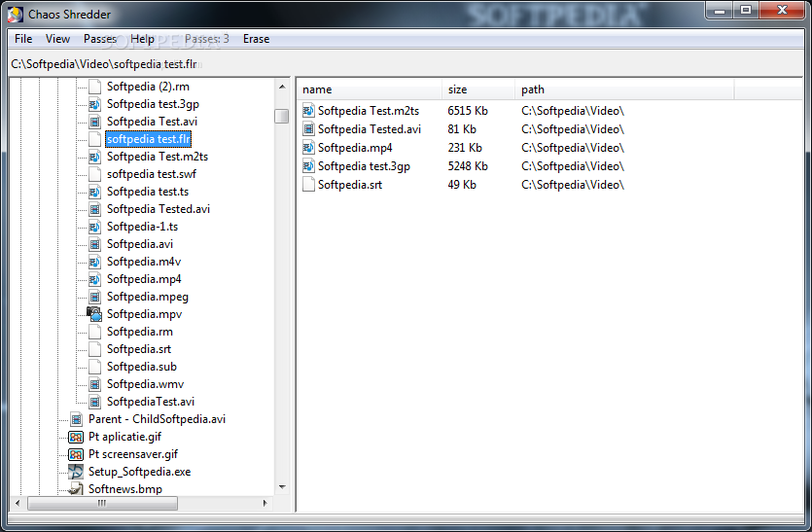Click the Chaos Shredder title bar icon
Image resolution: width=812 pixels, height=532 pixels.
16,14
